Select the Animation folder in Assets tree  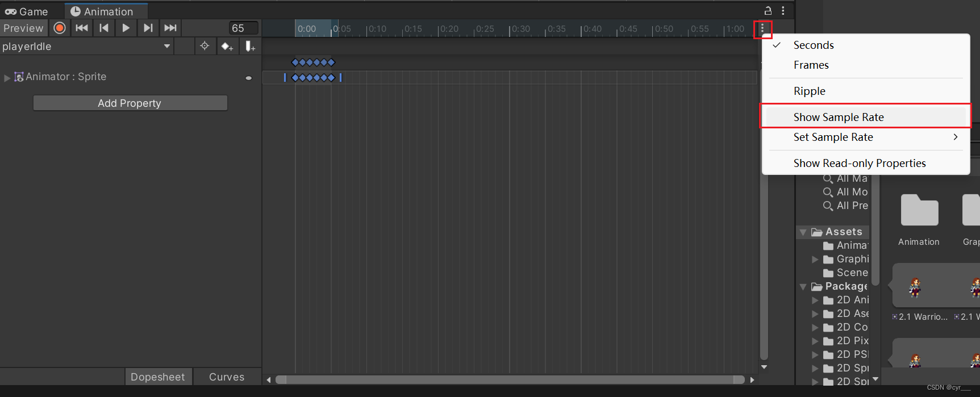846,245
